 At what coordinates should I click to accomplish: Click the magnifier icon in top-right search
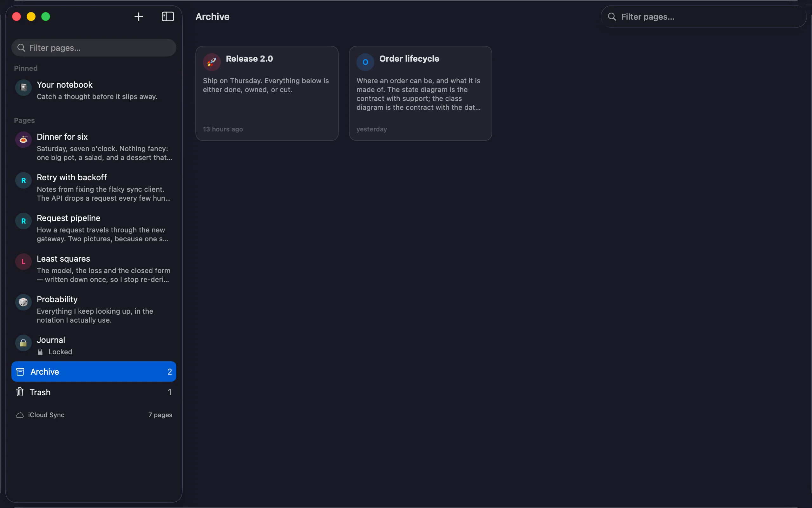point(612,17)
